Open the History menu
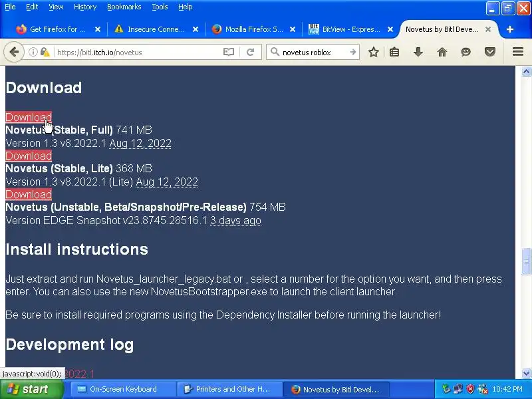This screenshot has height=399, width=532. [x=85, y=7]
